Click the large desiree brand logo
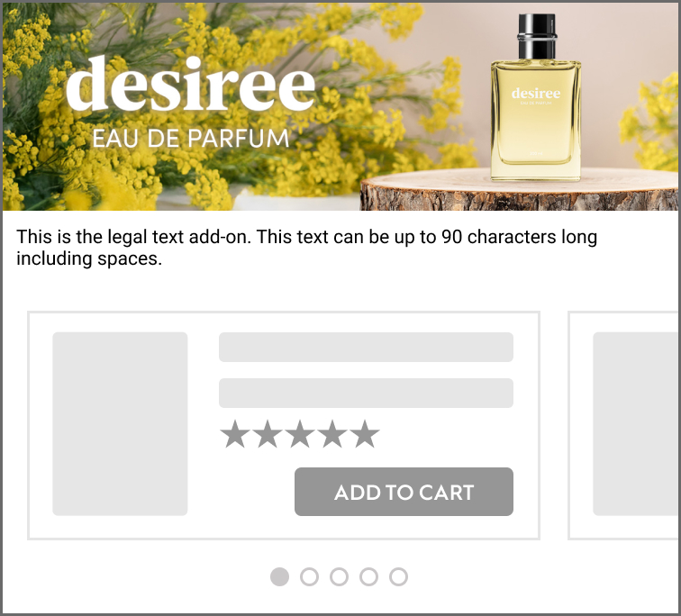 click(191, 84)
